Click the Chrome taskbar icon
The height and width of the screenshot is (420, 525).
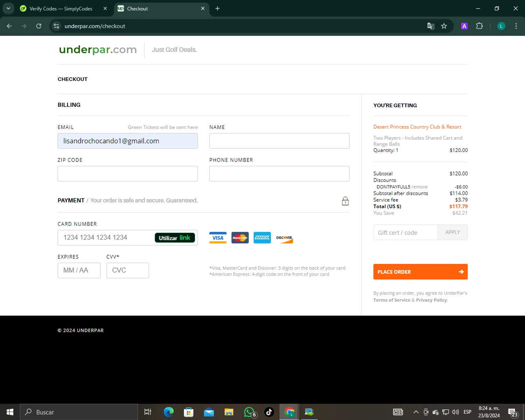(x=289, y=412)
